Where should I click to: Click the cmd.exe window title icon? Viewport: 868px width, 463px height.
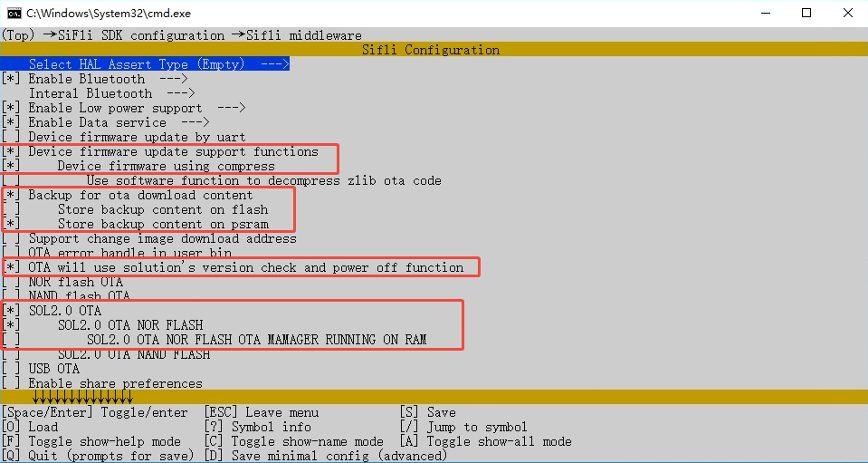pyautogui.click(x=14, y=13)
